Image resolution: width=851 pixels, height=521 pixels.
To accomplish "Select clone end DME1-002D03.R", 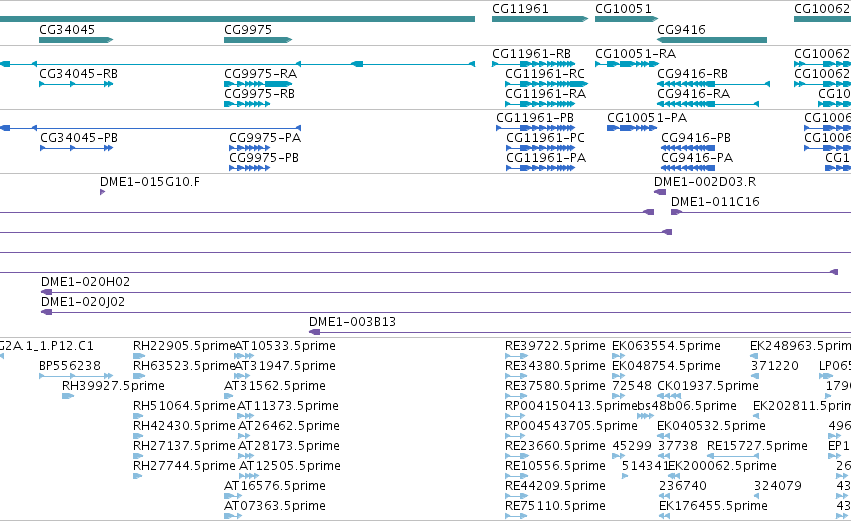I will click(x=705, y=182).
